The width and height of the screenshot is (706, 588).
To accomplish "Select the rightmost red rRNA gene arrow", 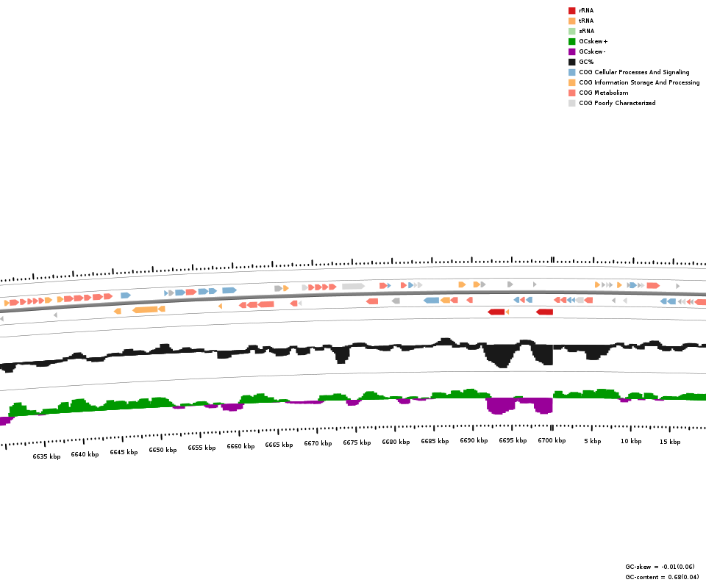I will [x=544, y=312].
